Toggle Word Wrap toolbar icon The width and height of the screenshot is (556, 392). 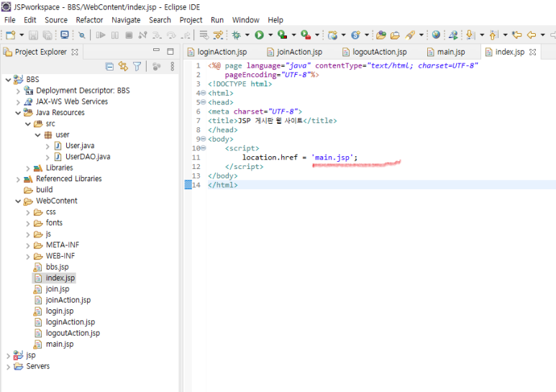[x=204, y=35]
